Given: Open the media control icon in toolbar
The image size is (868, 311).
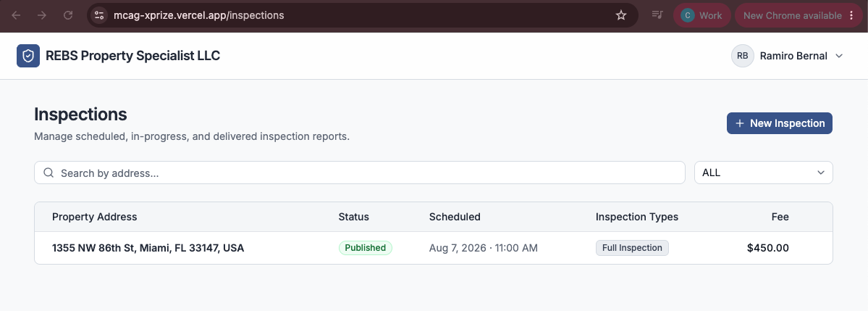Looking at the screenshot, I should coord(657,15).
